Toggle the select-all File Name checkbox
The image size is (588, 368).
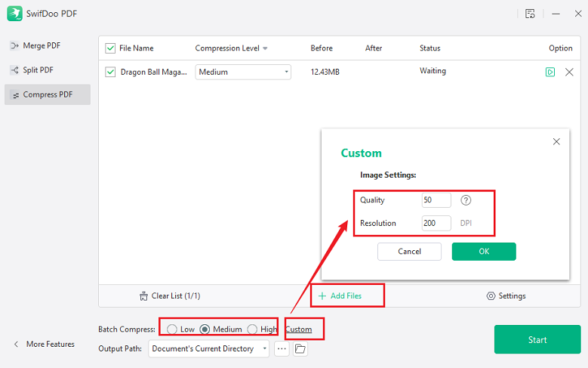coord(110,48)
